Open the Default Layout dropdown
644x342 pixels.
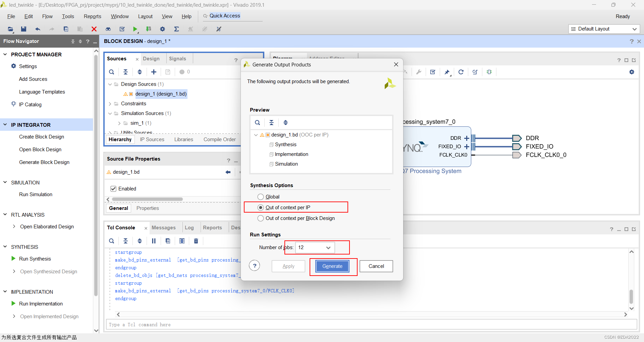pos(604,29)
